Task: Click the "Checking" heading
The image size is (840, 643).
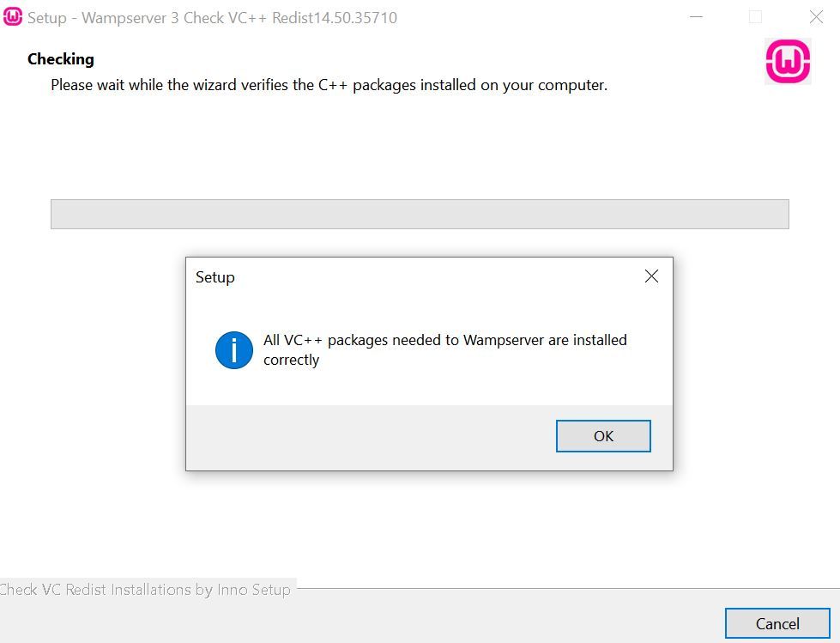Action: tap(61, 59)
